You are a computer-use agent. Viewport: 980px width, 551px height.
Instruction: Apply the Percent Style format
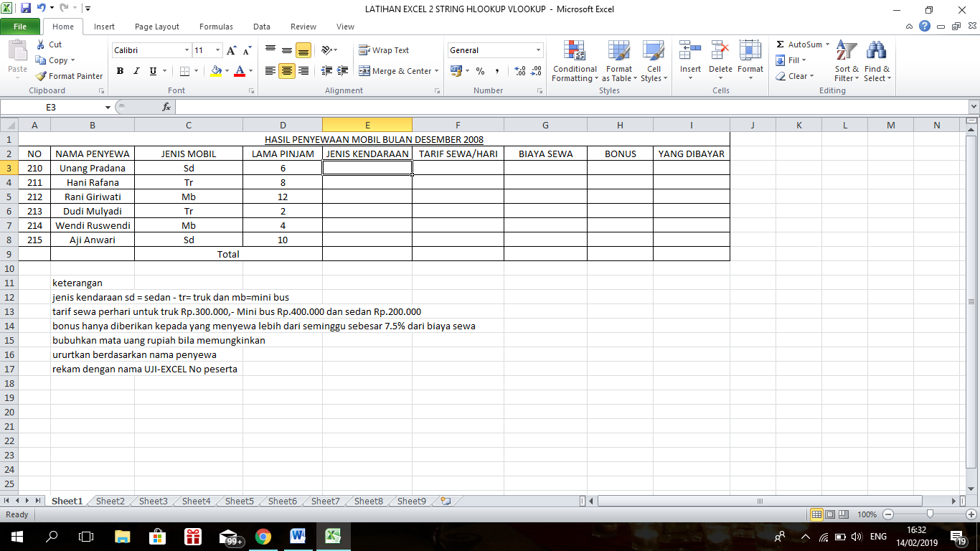point(479,71)
